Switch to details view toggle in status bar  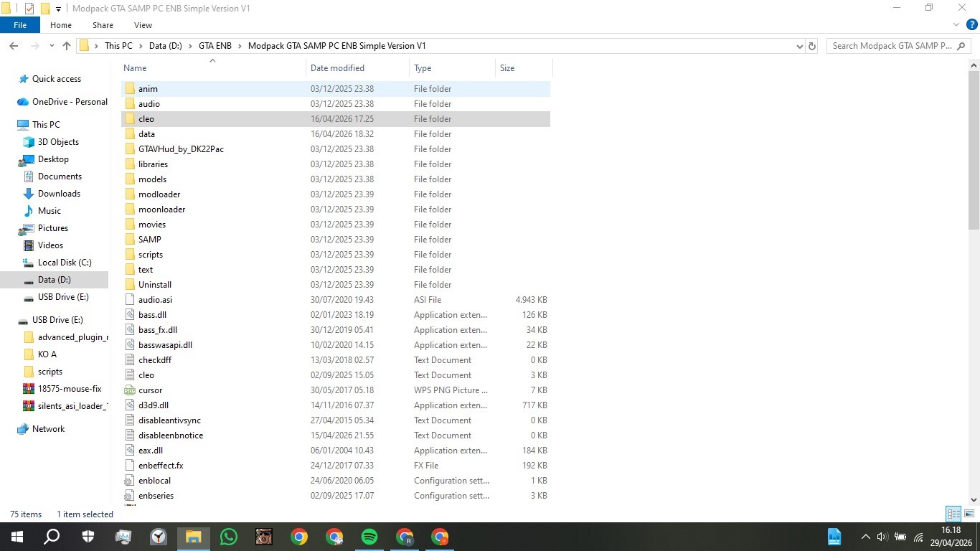coord(953,514)
